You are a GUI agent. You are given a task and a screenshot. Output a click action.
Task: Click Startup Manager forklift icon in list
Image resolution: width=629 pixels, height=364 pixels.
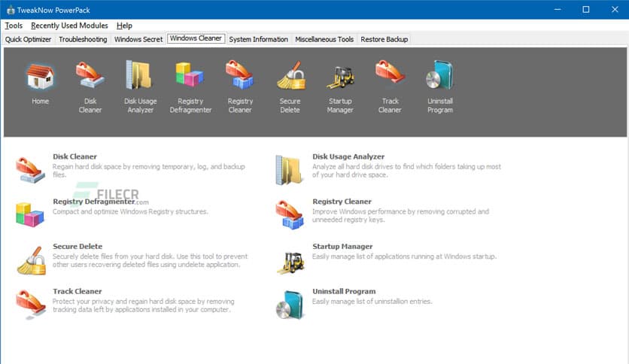[291, 262]
